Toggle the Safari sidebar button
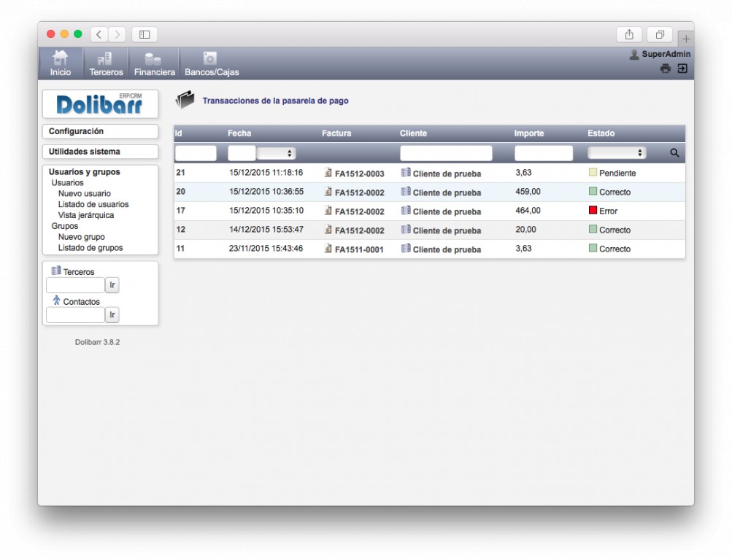This screenshot has height=560, width=732. 144,34
